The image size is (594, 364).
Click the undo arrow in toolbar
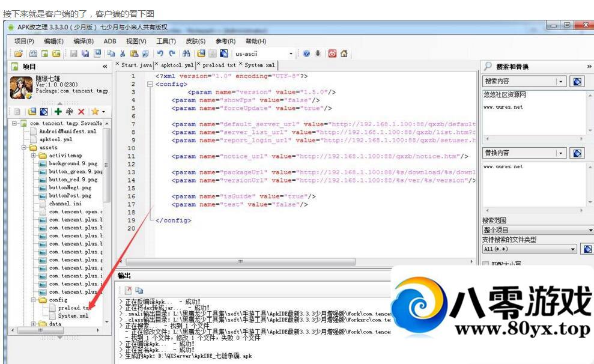coord(160,53)
